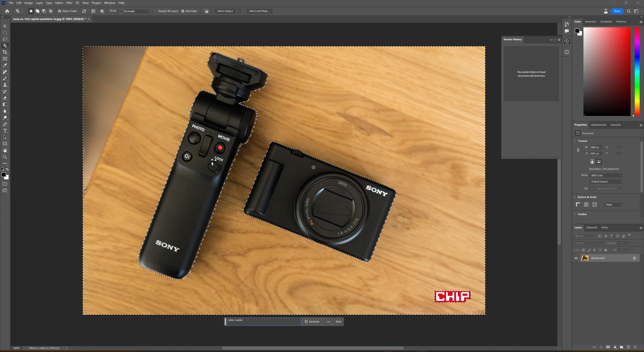Image resolution: width=644 pixels, height=352 pixels.
Task: Collapse the Rulers & Grids section
Action: point(575,197)
